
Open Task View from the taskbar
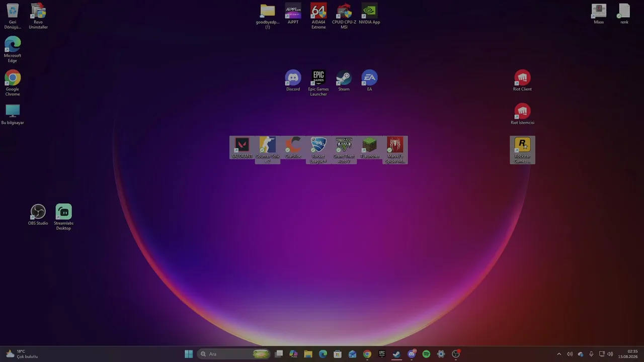click(279, 354)
